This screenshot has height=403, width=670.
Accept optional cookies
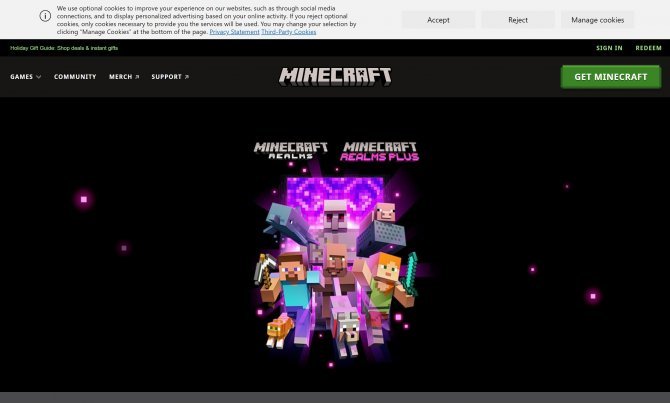click(438, 20)
